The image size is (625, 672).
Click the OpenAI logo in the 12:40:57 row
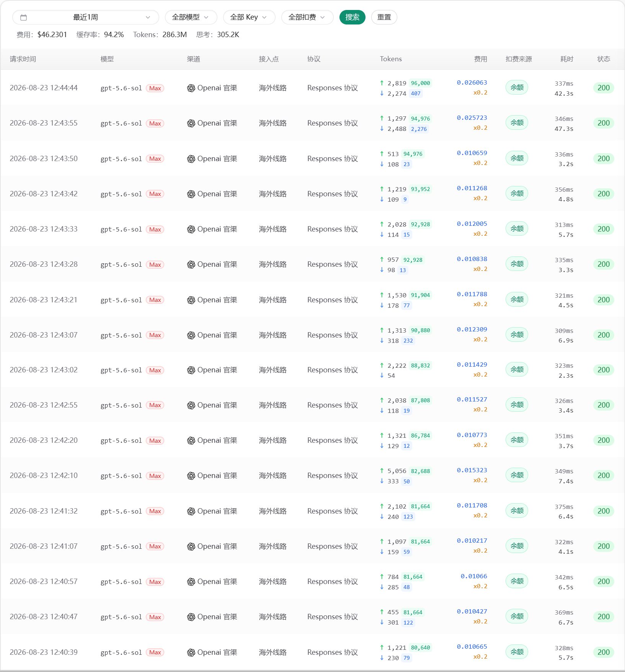(x=191, y=582)
